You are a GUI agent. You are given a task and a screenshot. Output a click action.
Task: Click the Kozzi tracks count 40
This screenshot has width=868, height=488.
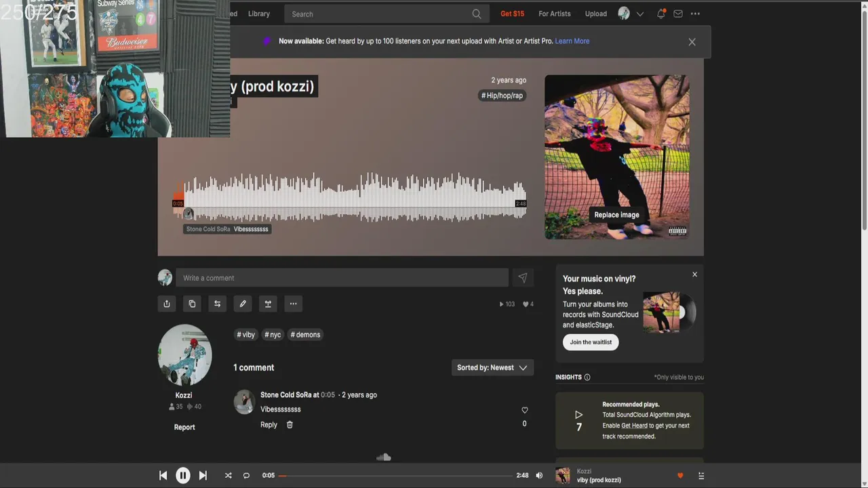click(194, 407)
